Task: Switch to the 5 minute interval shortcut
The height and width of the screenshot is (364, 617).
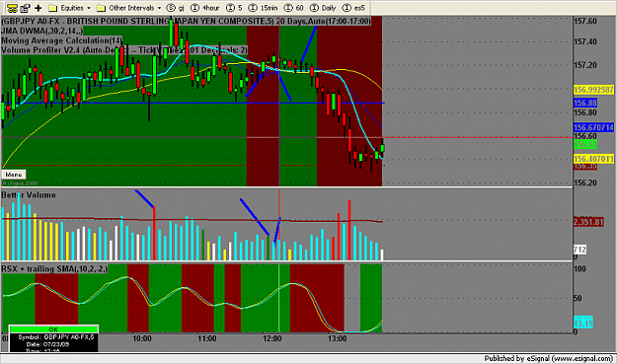Action: (x=235, y=8)
